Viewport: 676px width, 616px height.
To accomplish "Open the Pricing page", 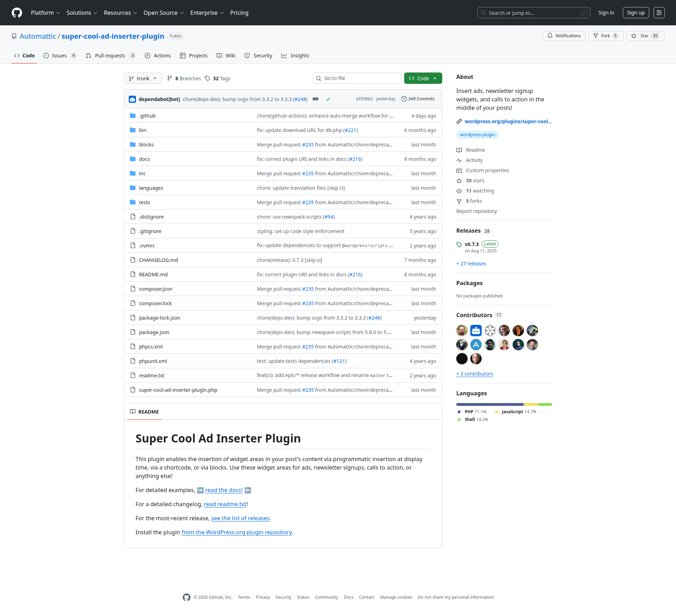I will pos(239,13).
